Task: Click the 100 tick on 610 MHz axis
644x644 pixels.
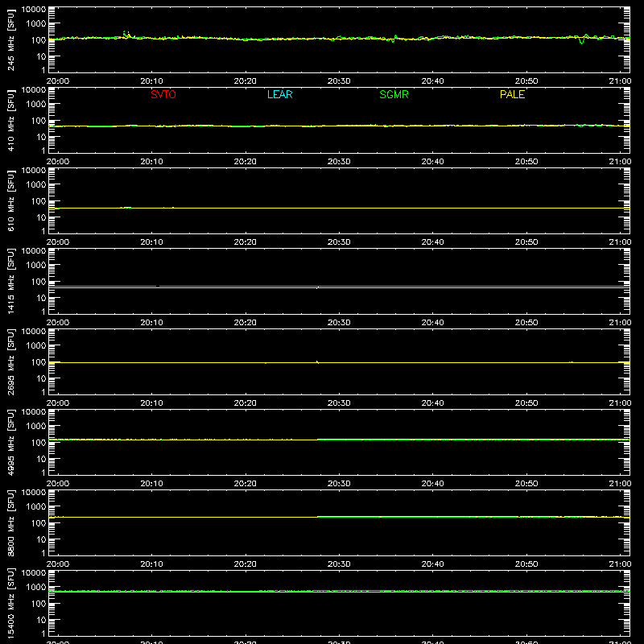Action: tap(39, 201)
